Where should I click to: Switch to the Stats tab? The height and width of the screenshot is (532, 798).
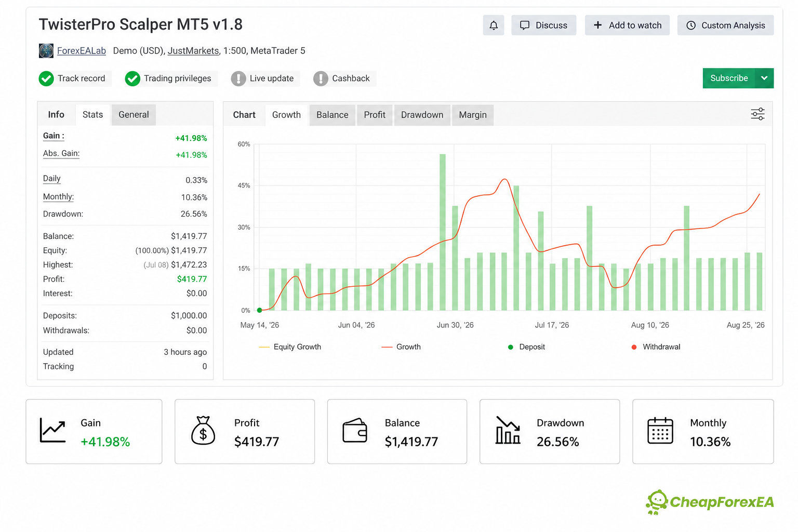pyautogui.click(x=92, y=115)
